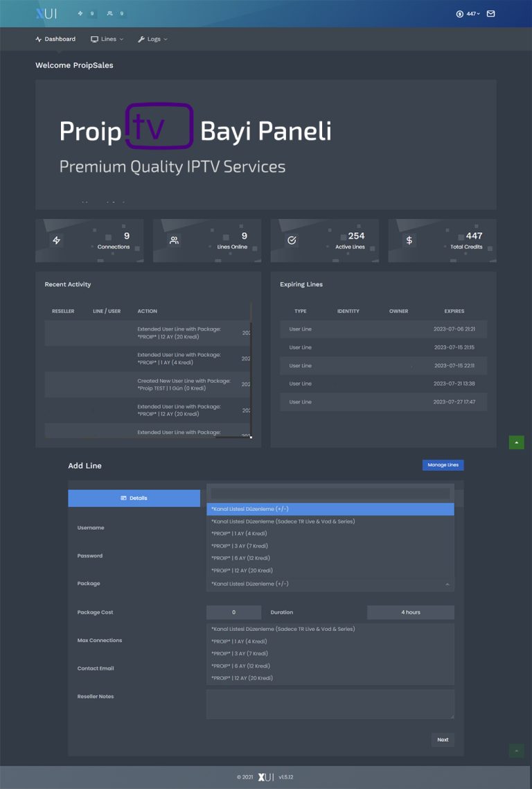Click the Recent Activity vertical scrollbar
Viewport: 532px width, 789px height.
click(251, 370)
